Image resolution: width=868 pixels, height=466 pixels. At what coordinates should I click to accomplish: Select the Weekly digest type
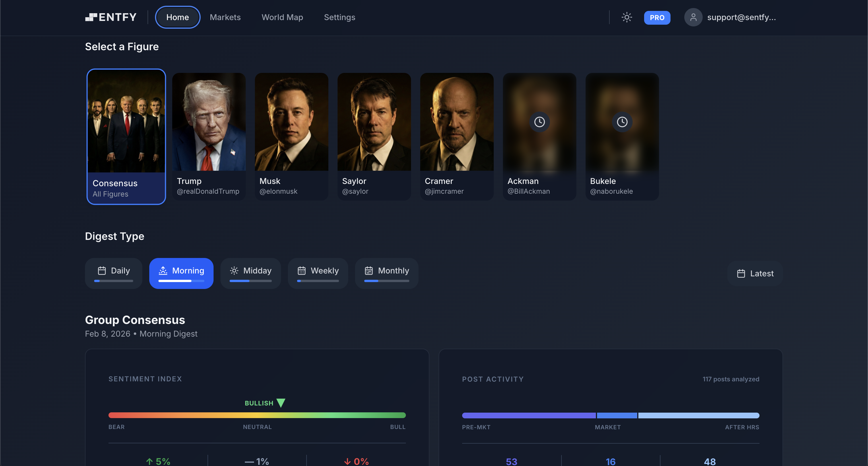click(318, 273)
